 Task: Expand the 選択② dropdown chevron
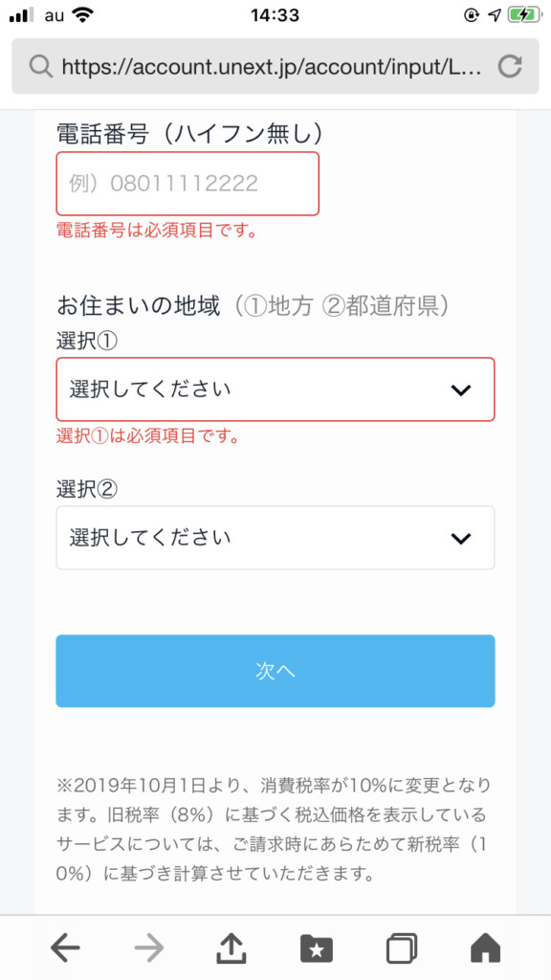click(x=460, y=538)
